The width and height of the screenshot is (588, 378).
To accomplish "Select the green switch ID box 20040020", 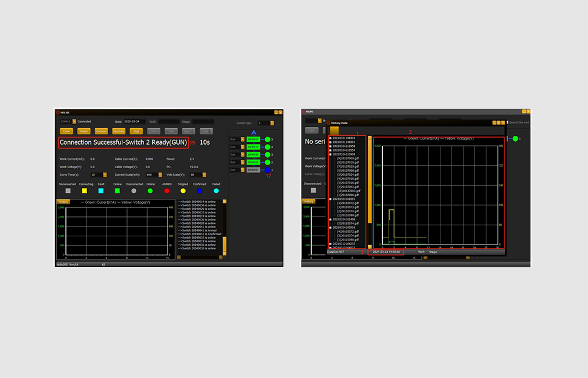I will click(x=253, y=162).
